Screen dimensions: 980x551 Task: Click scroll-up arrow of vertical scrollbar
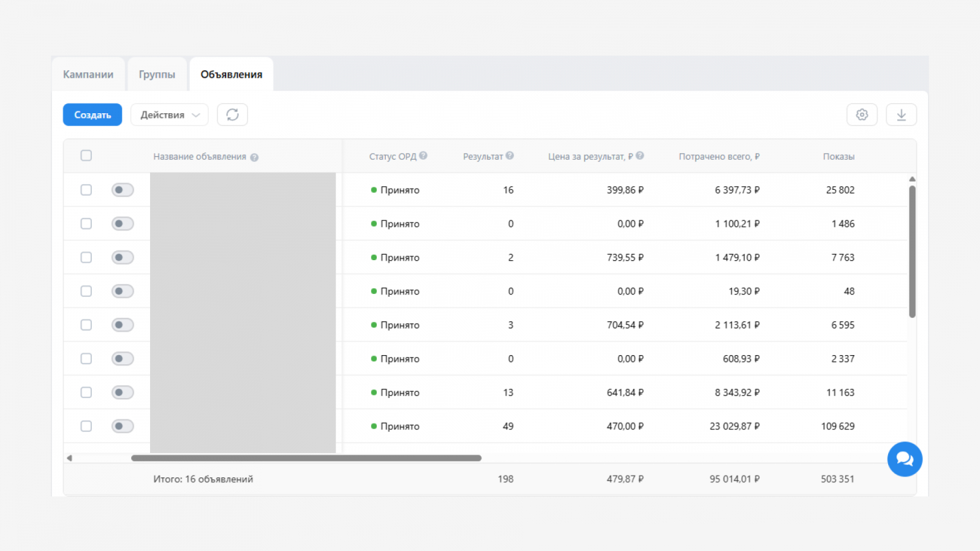click(x=912, y=179)
